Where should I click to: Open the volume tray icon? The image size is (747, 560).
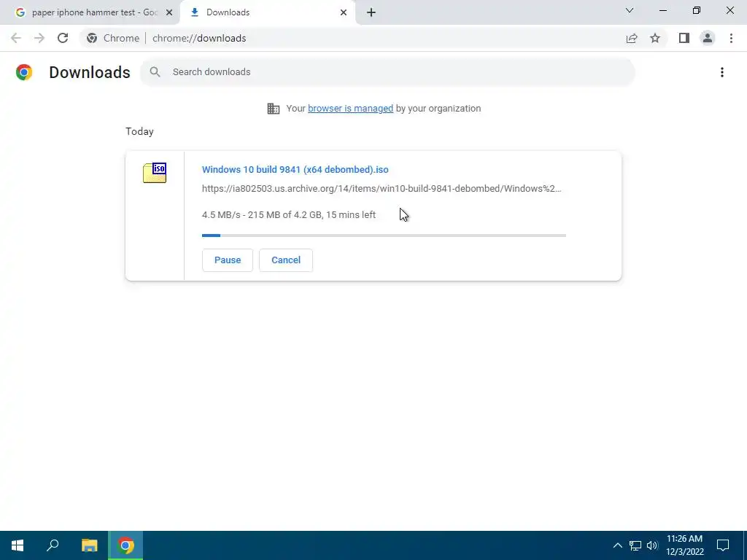tap(652, 545)
